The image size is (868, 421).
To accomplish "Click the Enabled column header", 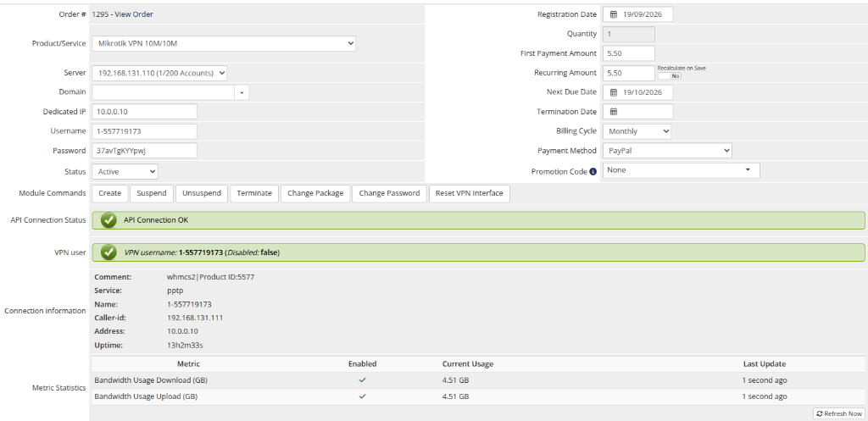I will point(363,364).
